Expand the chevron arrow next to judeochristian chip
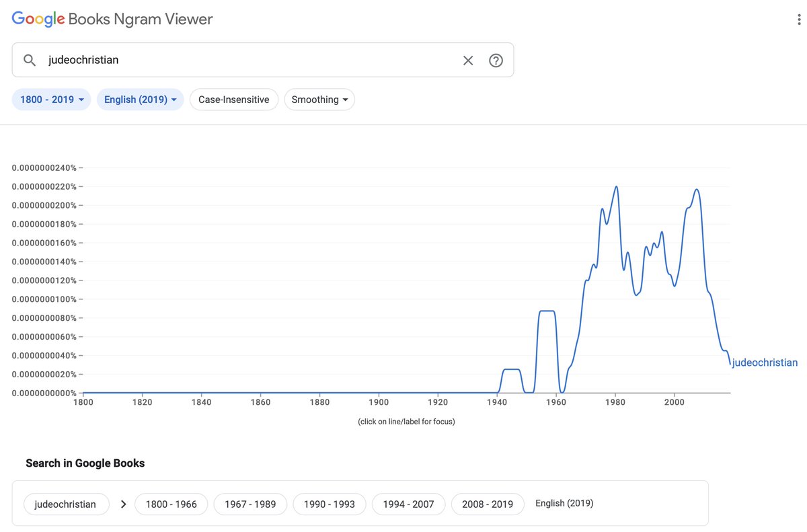 click(123, 504)
